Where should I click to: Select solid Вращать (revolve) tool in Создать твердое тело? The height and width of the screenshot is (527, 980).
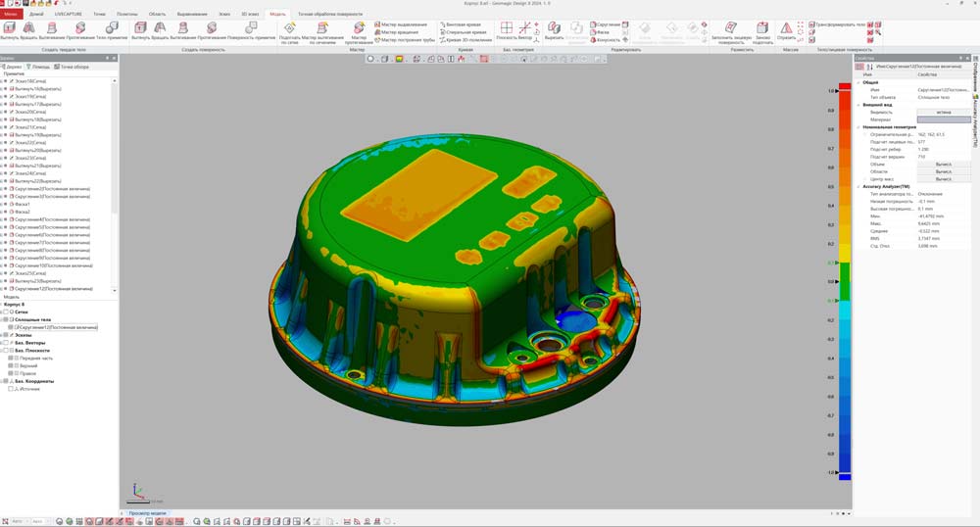[28, 30]
